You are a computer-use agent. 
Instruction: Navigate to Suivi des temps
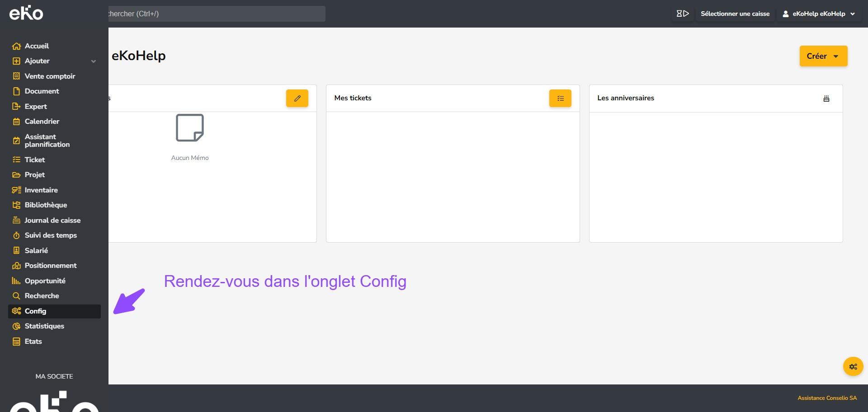(51, 235)
